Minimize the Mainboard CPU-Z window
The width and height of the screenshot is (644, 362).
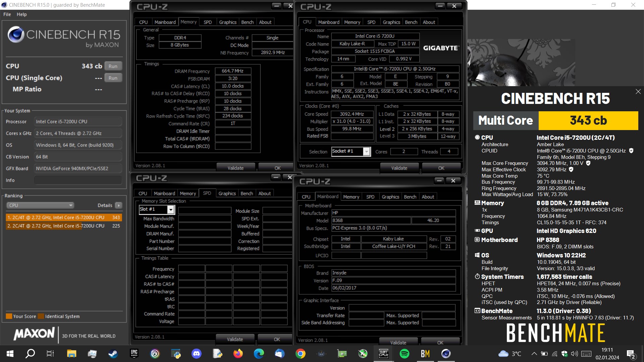[439, 180]
